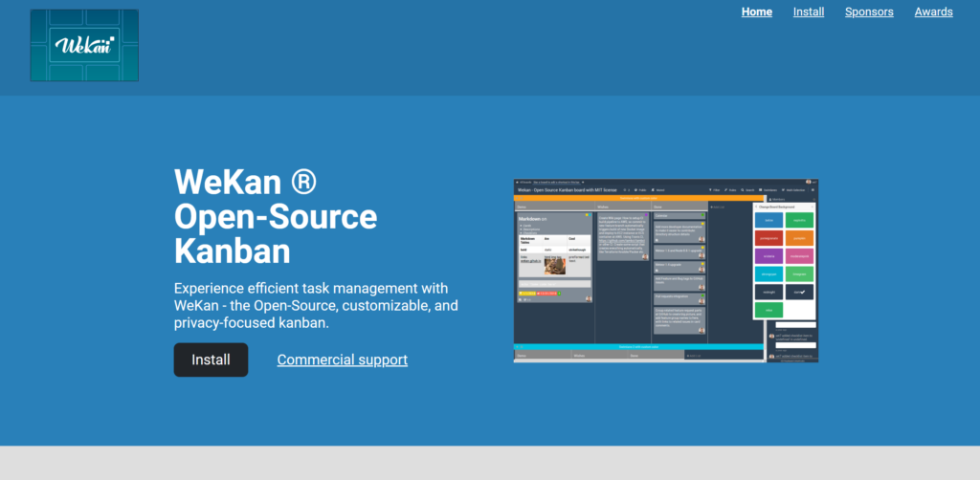Open the Sponsors page from navigation

tap(869, 11)
